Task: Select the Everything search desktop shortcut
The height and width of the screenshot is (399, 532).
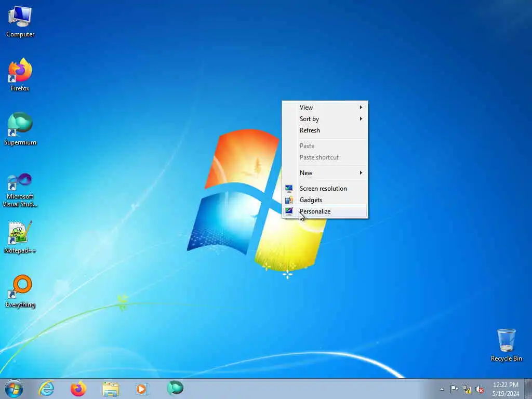Action: tap(20, 291)
